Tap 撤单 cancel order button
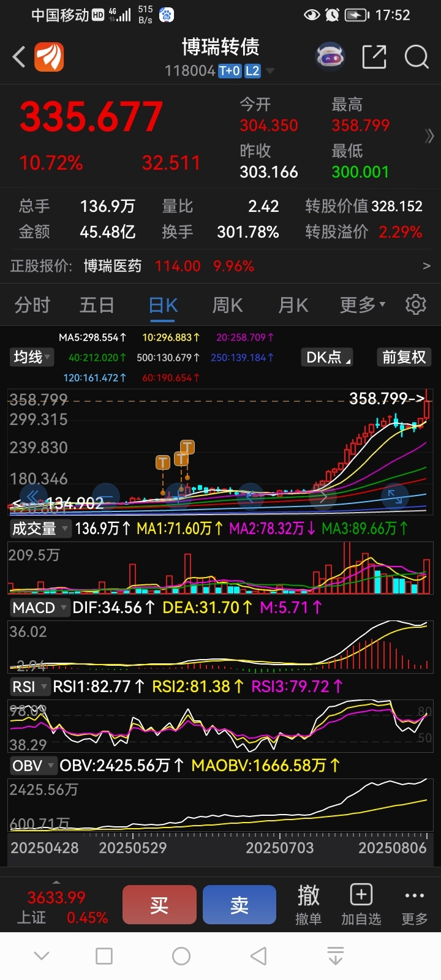The image size is (441, 980). pos(308,905)
